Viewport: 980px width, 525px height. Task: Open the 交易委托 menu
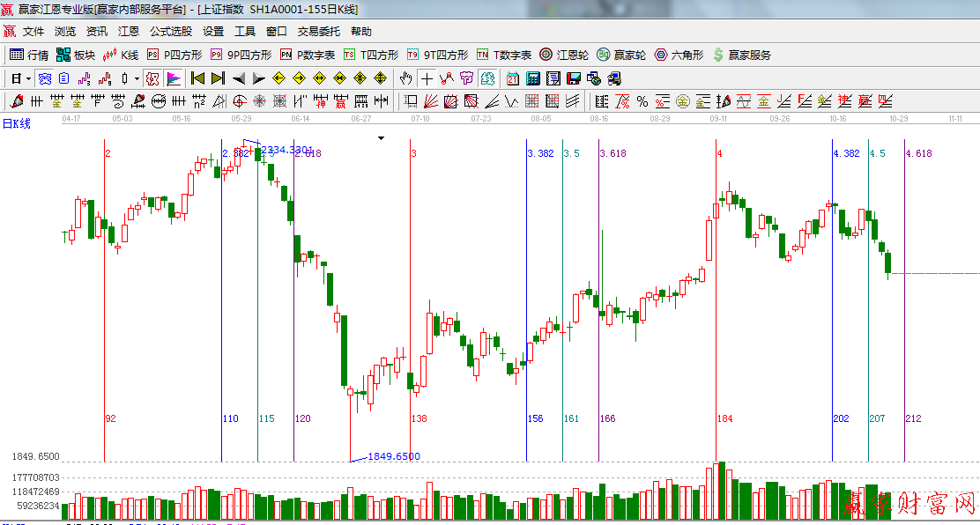[318, 32]
